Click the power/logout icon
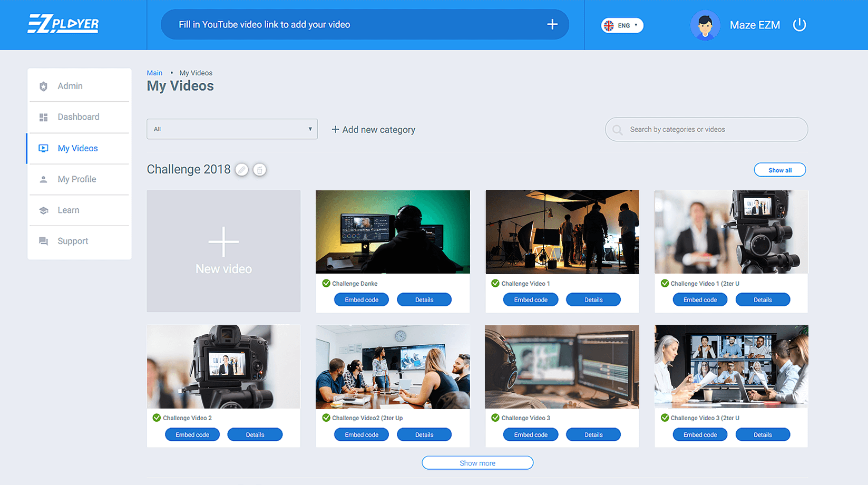Screen dimensions: 868x485 (799, 24)
